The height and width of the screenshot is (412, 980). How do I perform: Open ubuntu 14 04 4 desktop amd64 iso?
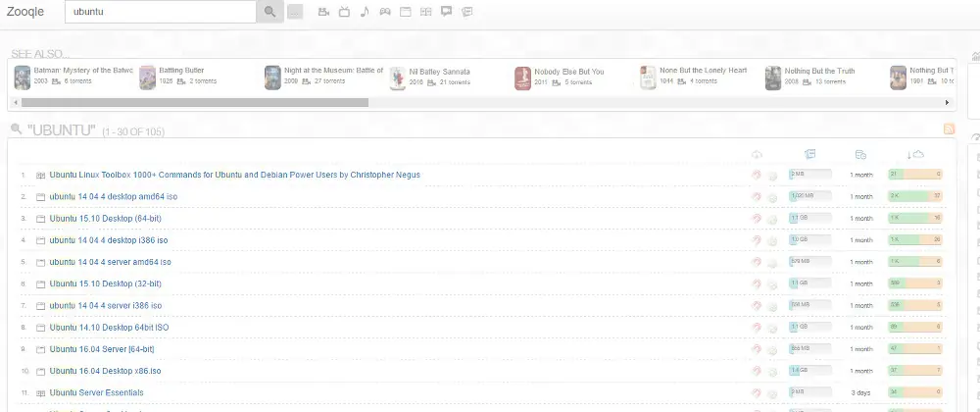click(113, 196)
